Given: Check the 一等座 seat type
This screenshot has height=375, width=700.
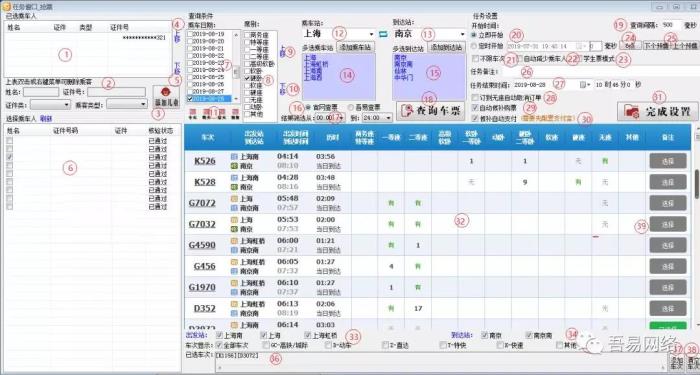Looking at the screenshot, I should click(247, 49).
